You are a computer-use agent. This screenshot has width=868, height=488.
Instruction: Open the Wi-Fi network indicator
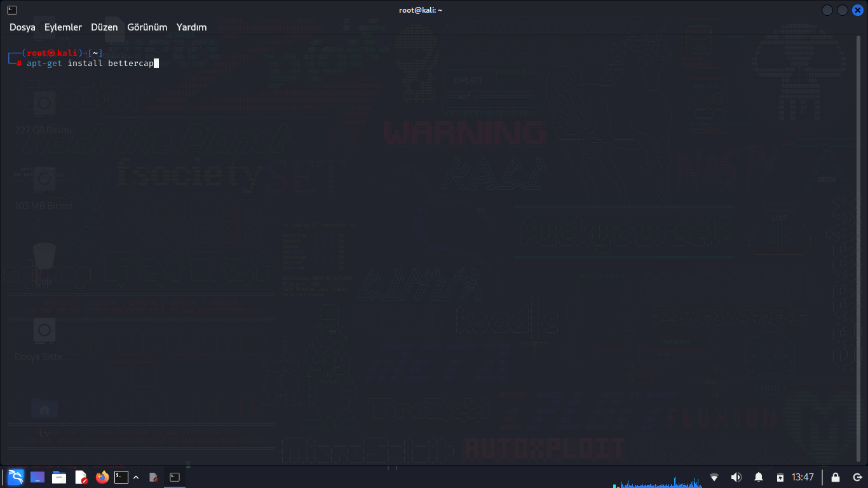pos(714,477)
